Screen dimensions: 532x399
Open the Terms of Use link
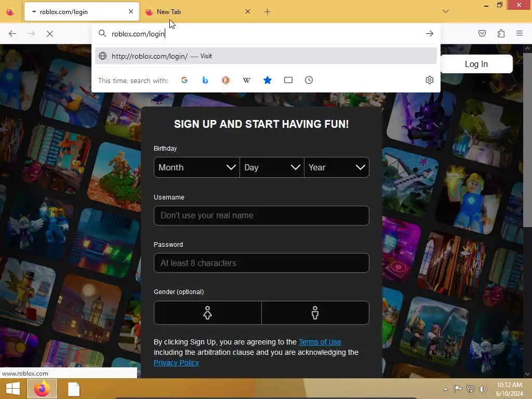tap(320, 342)
